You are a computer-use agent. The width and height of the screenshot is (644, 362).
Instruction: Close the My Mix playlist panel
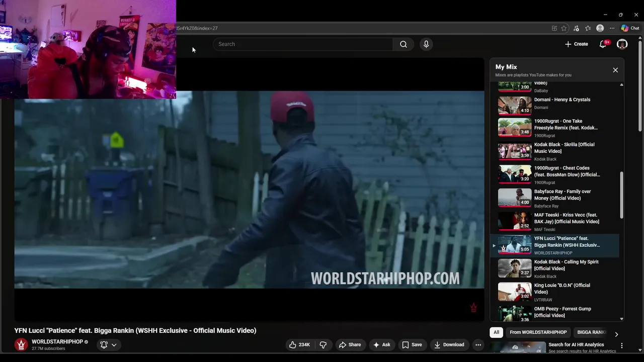pos(615,70)
